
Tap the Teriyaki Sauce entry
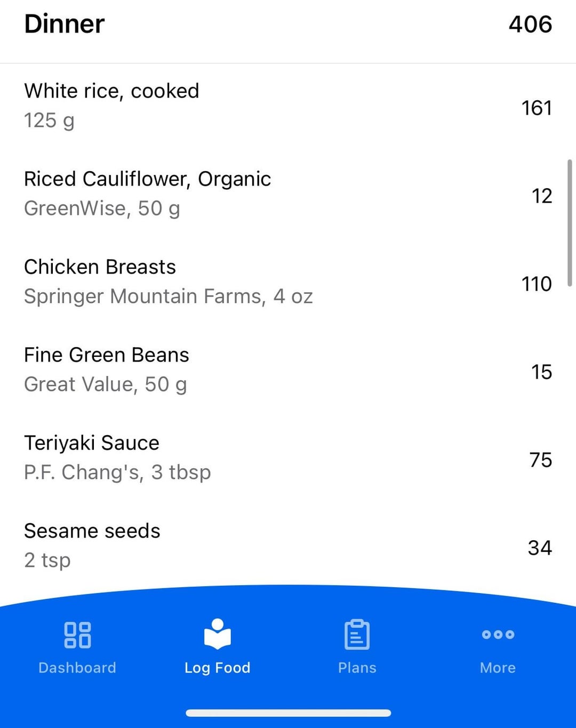288,459
